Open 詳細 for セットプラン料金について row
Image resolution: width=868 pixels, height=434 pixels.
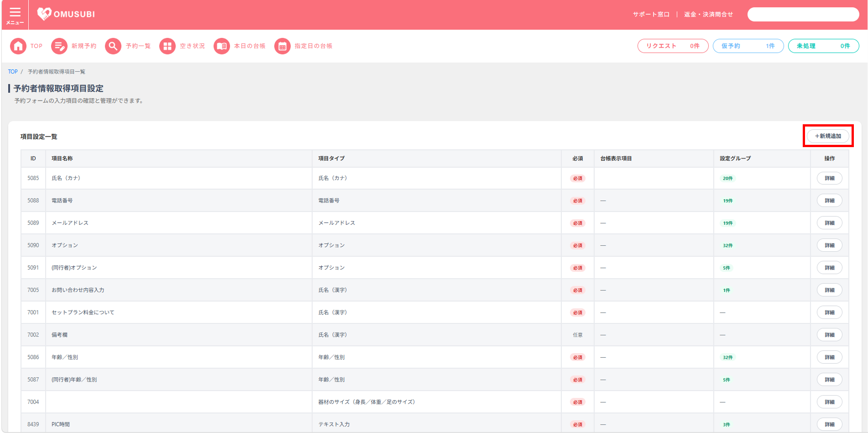830,313
